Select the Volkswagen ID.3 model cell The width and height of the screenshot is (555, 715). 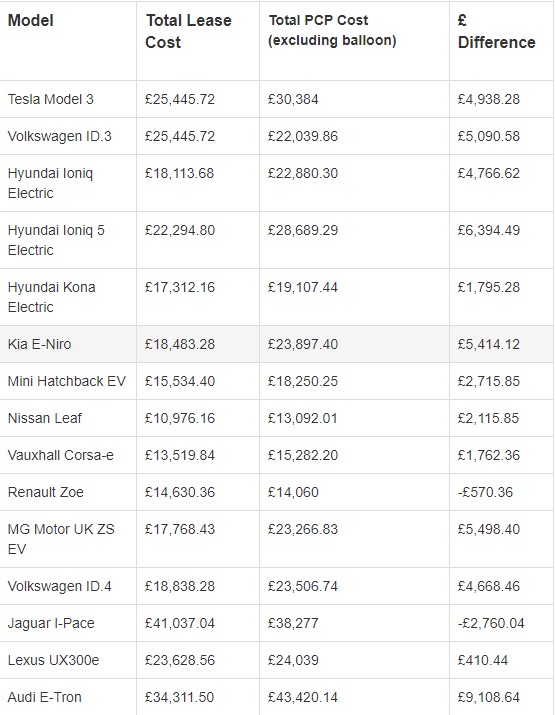(60, 136)
